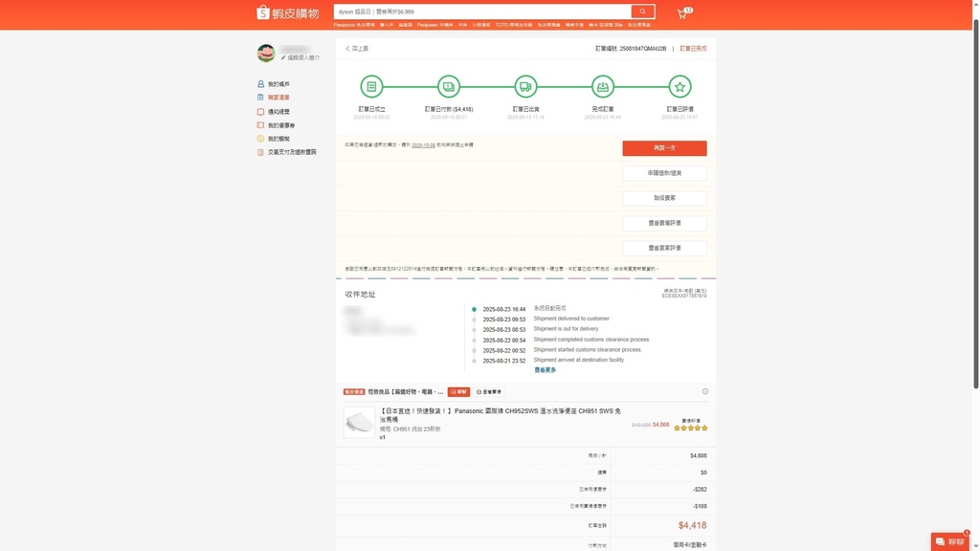Viewport: 980px width, 551px height.
Task: Click the red shop badge before shop name
Action: click(354, 391)
